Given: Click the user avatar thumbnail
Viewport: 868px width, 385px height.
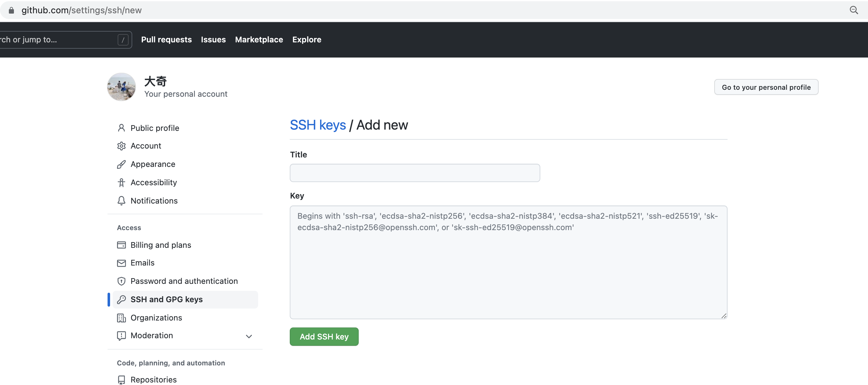Looking at the screenshot, I should pyautogui.click(x=121, y=87).
